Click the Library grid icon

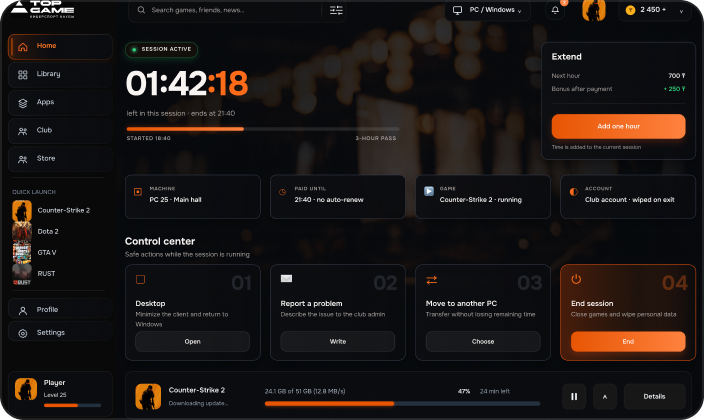(x=23, y=75)
